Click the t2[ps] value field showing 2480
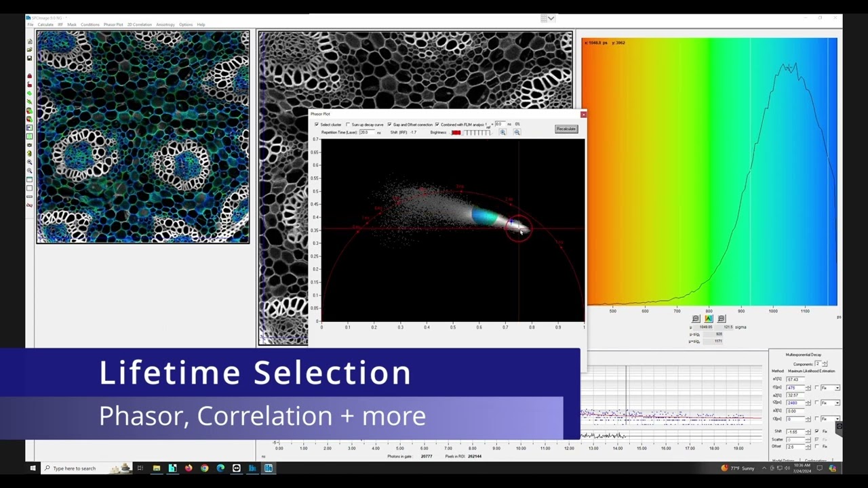The width and height of the screenshot is (868, 488). [795, 403]
